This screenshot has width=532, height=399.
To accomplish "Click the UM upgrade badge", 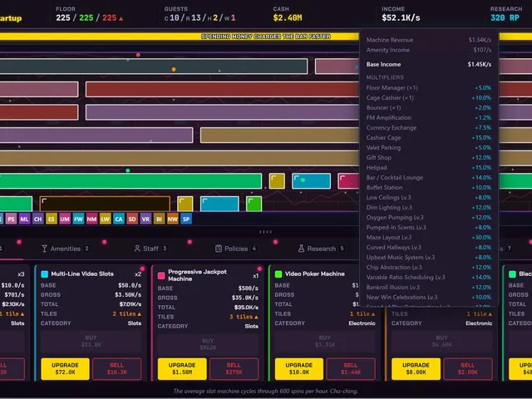I will point(65,219).
